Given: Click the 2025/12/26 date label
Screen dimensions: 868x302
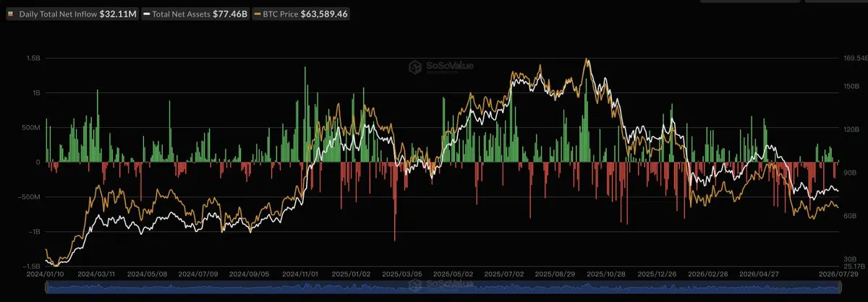Looking at the screenshot, I should tap(655, 275).
